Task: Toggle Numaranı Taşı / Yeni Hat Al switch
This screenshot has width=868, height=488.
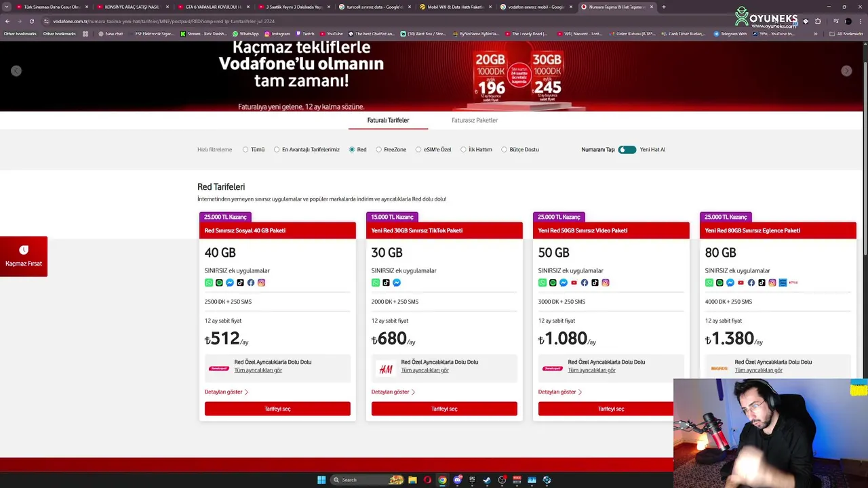Action: (x=627, y=149)
